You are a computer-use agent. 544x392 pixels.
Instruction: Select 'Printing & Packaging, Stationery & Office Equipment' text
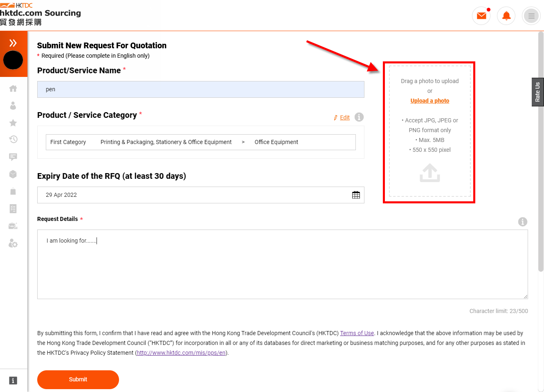tap(166, 142)
